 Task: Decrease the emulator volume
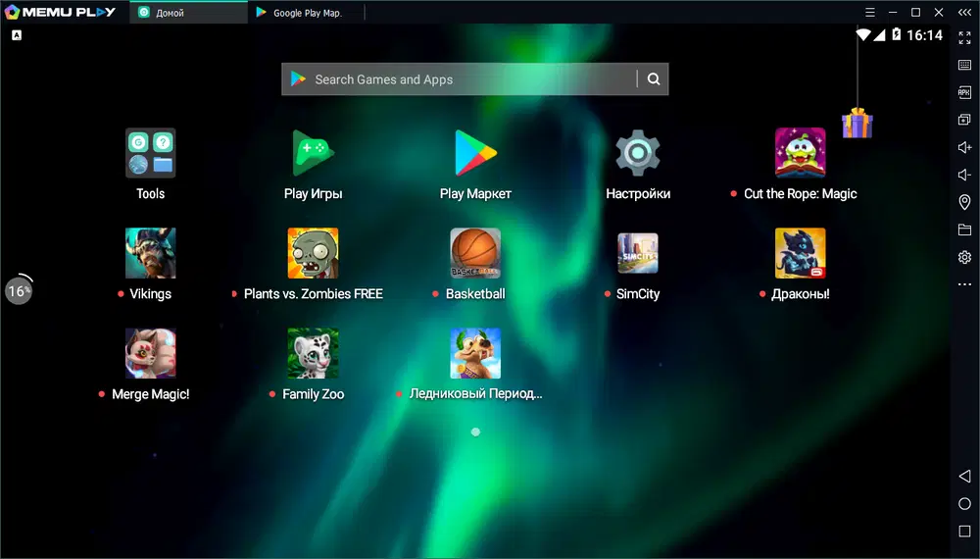pos(964,175)
